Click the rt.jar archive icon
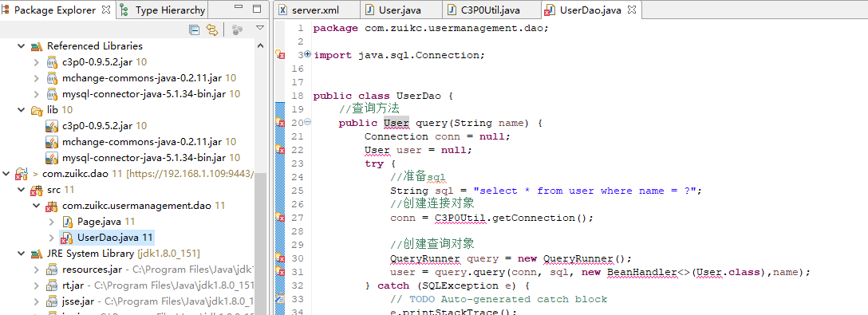This screenshot has height=315, width=868. pos(52,285)
